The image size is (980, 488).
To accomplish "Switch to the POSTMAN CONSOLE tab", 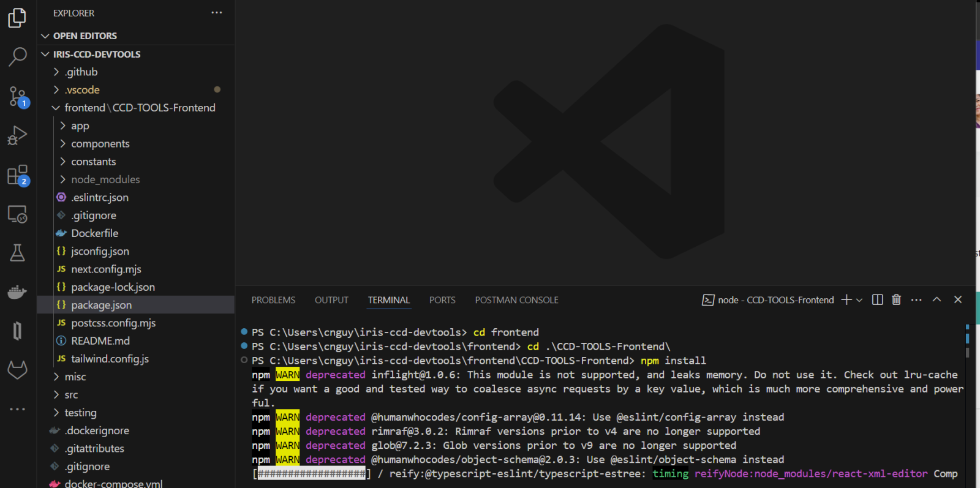I will coord(516,300).
